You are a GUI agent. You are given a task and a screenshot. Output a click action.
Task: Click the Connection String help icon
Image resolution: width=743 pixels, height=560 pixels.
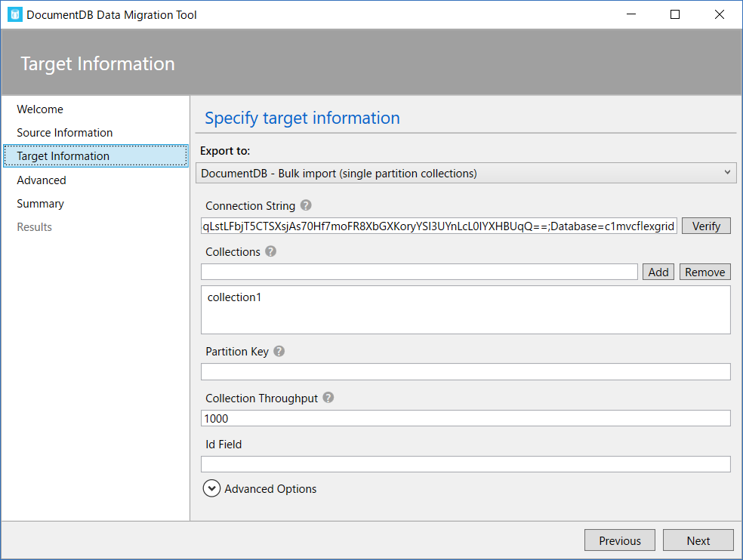pyautogui.click(x=306, y=205)
